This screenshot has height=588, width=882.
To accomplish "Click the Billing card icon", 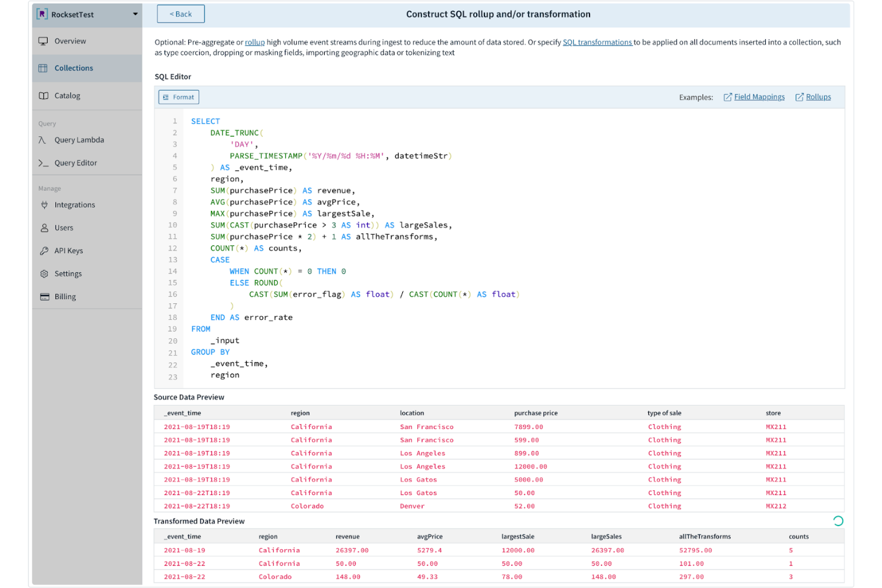I will click(45, 297).
